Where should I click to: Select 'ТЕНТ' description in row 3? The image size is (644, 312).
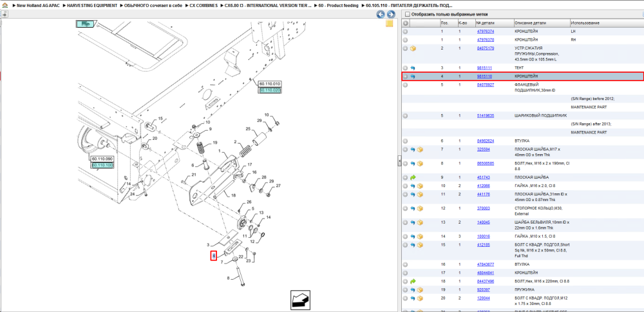[520, 68]
